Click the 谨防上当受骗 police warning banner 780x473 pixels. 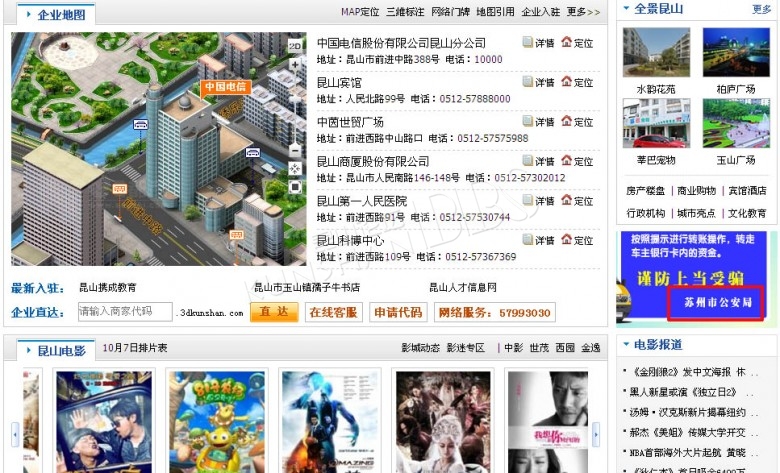point(696,279)
